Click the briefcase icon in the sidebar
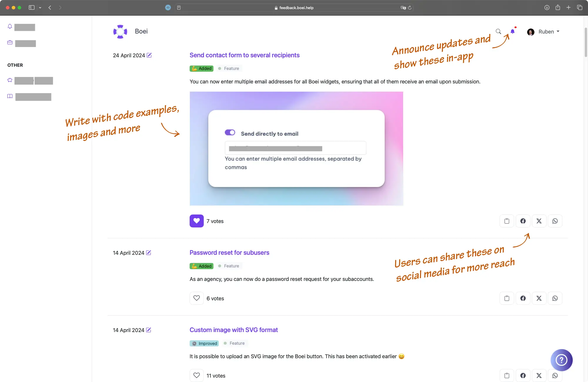This screenshot has width=588, height=382. (x=10, y=42)
